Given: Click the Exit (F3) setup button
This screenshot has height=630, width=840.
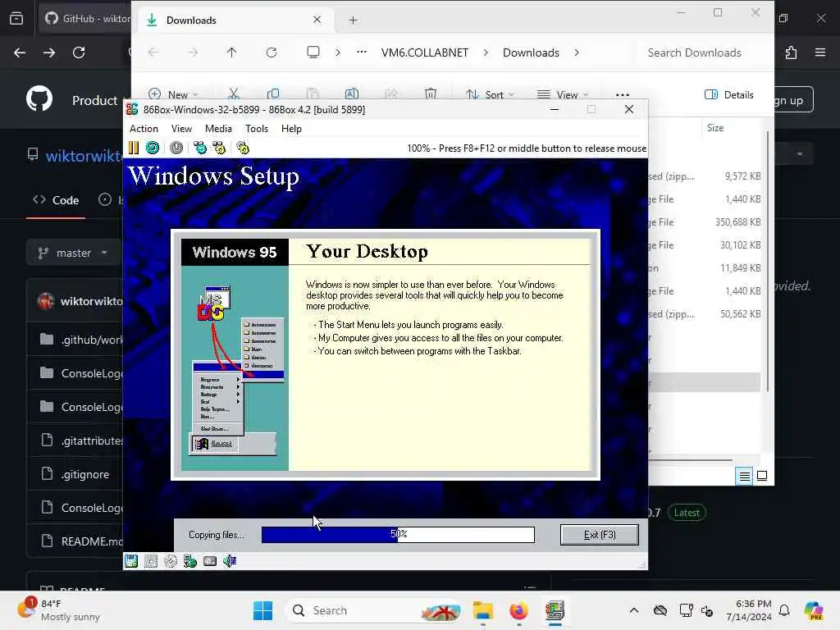Looking at the screenshot, I should point(600,535).
